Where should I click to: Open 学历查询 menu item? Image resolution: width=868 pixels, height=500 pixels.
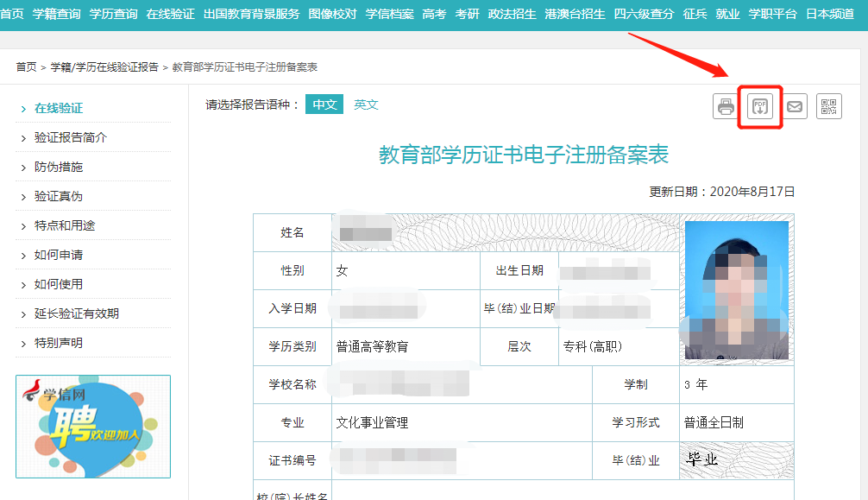tap(114, 14)
